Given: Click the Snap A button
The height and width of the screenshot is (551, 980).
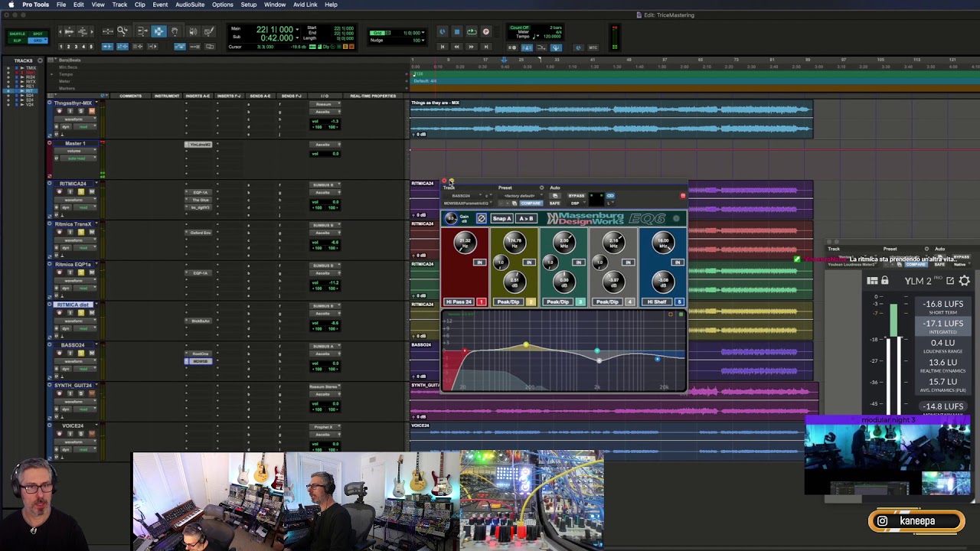Looking at the screenshot, I should click(x=501, y=218).
